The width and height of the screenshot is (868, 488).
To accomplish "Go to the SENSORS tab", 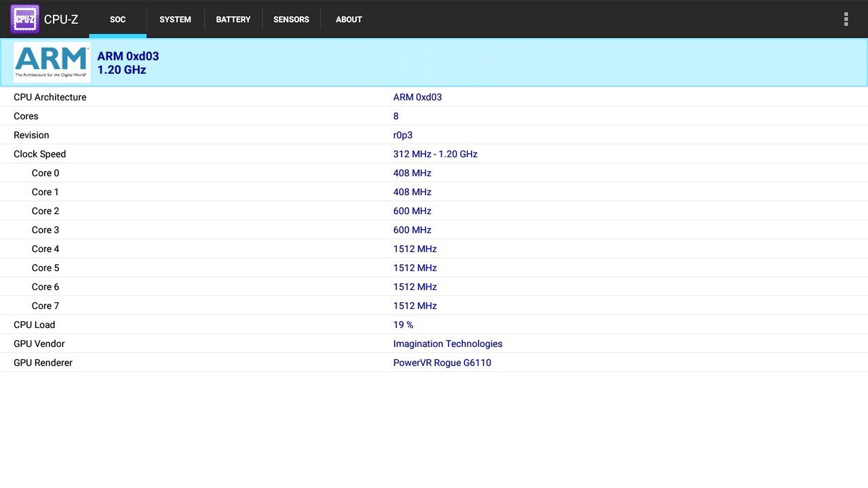I will coord(292,19).
